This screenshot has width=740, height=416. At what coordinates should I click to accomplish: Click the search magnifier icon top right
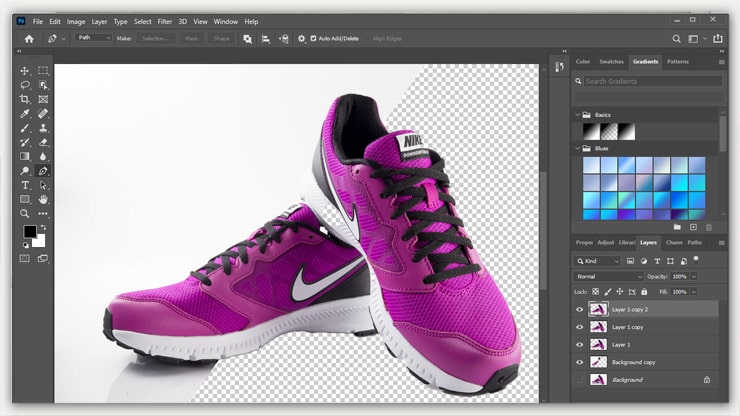point(676,39)
